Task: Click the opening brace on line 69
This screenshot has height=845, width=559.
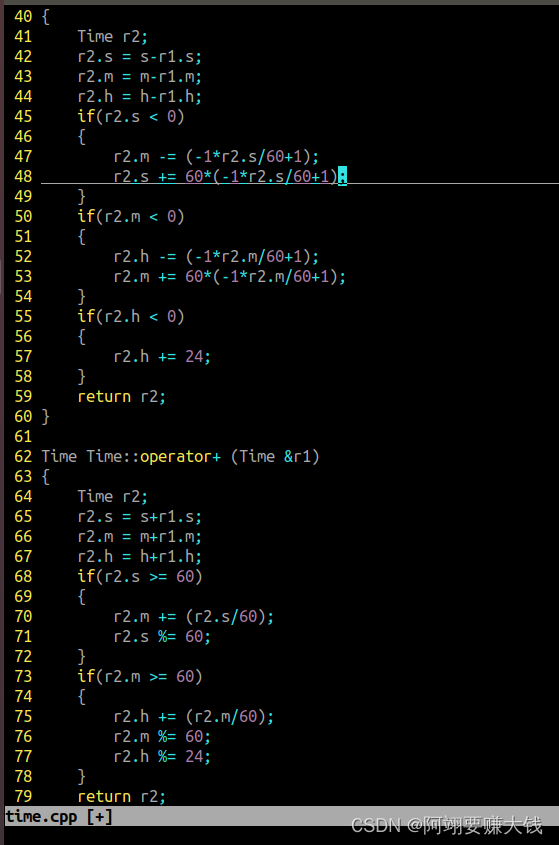Action: tap(81, 597)
